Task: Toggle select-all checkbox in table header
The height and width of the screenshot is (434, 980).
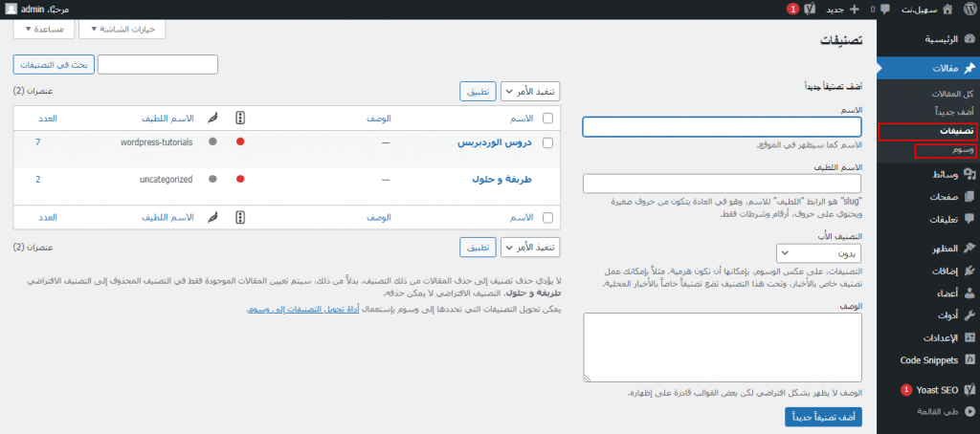Action: click(x=547, y=119)
